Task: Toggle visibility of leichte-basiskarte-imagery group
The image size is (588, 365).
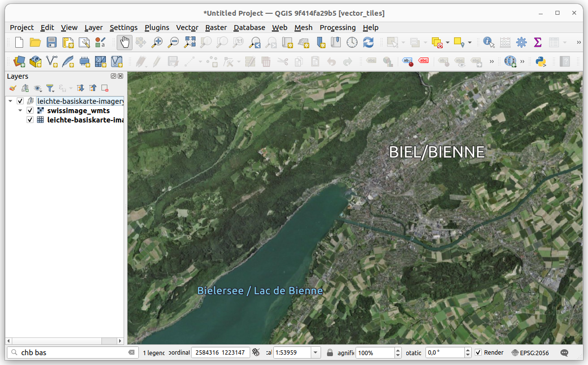Action: (20, 101)
